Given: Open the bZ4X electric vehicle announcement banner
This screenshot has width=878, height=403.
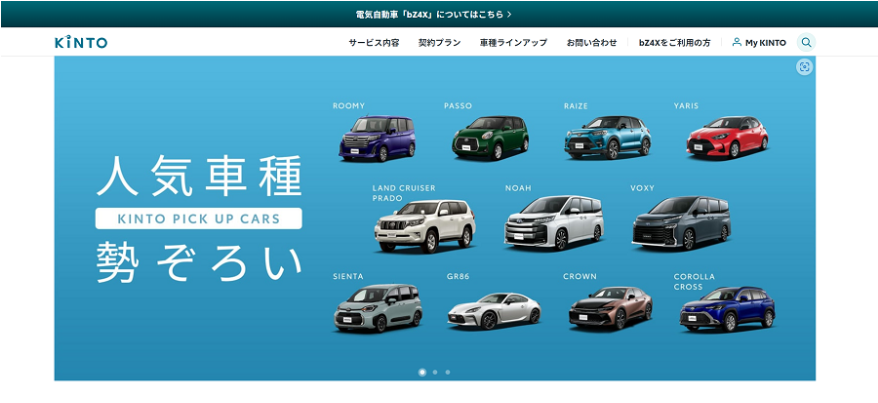Looking at the screenshot, I should [434, 14].
